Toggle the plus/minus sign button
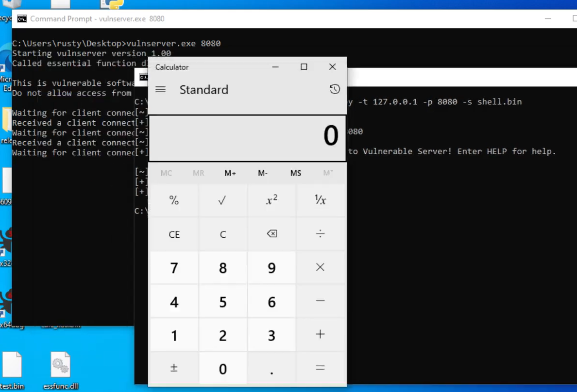 click(x=174, y=368)
